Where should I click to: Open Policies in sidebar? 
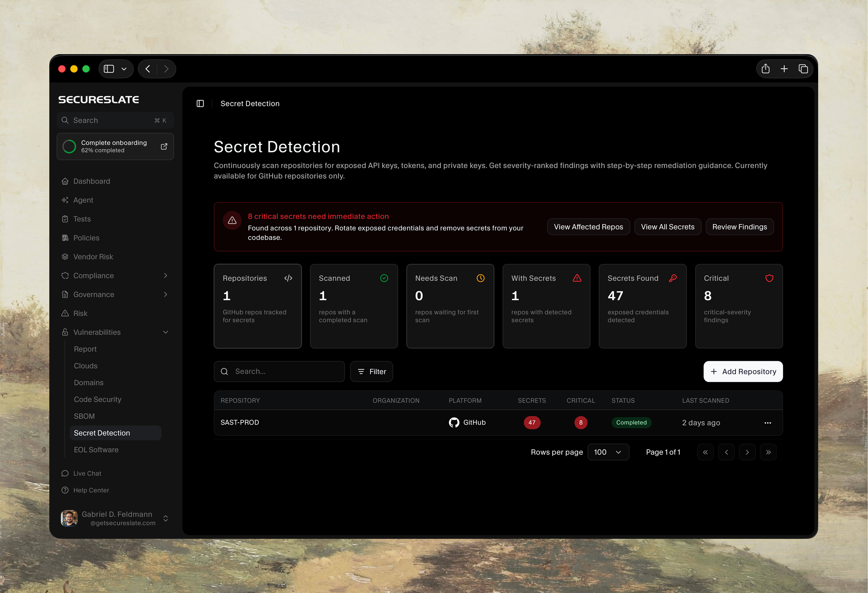click(86, 238)
